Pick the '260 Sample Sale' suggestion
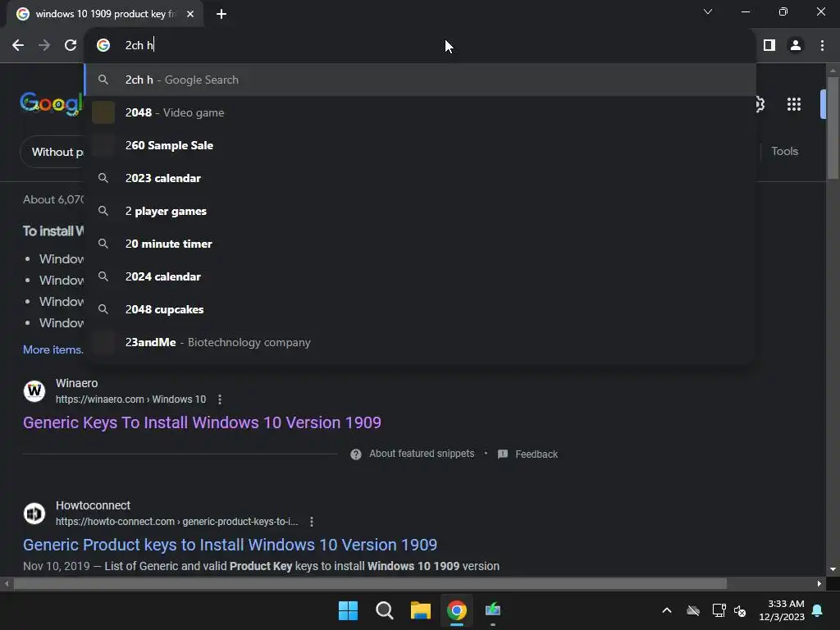This screenshot has height=630, width=840. point(420,145)
